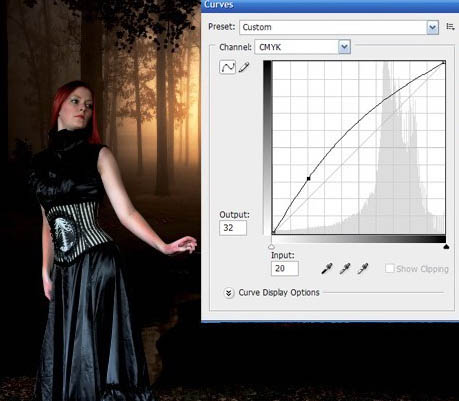Open the Preset dropdown arrow
The width and height of the screenshot is (459, 401).
[x=432, y=27]
